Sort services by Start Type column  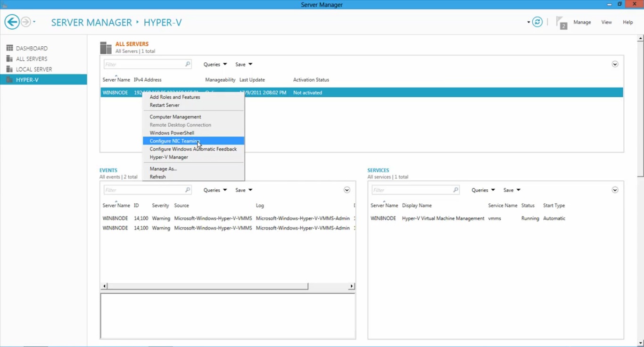(x=554, y=205)
